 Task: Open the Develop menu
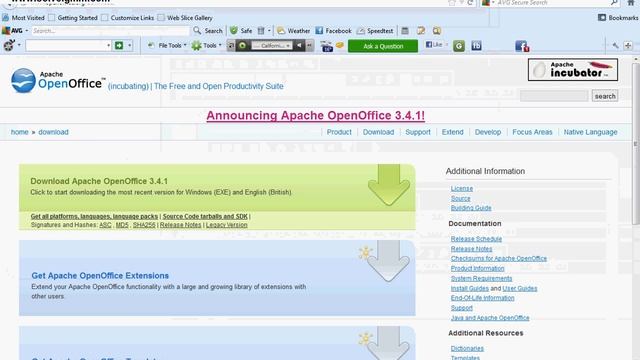pos(488,132)
